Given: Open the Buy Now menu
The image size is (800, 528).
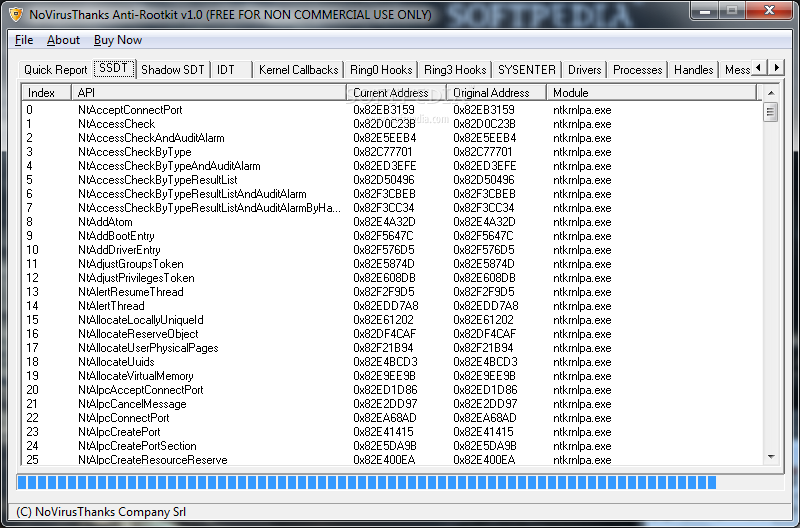Looking at the screenshot, I should click(x=118, y=40).
